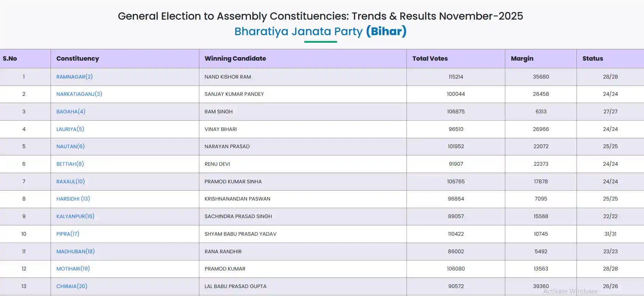Open the RAMNAGAR(2) constituency link

click(74, 77)
